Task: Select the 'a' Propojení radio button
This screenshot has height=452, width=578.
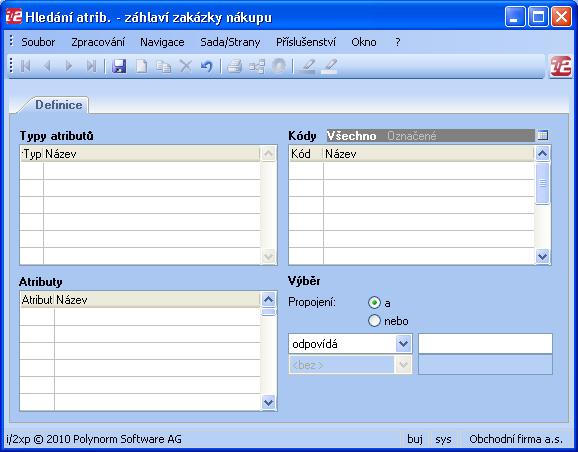Action: (374, 303)
